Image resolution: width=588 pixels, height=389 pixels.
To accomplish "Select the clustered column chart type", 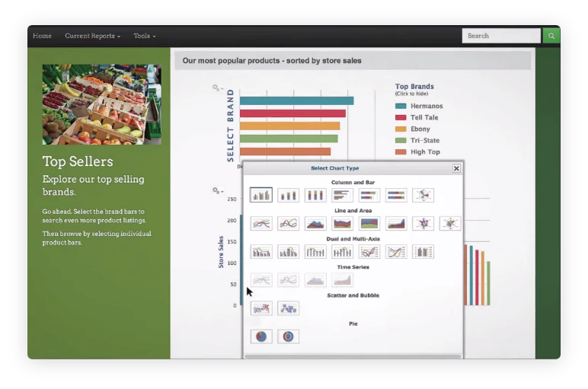I will (x=261, y=195).
